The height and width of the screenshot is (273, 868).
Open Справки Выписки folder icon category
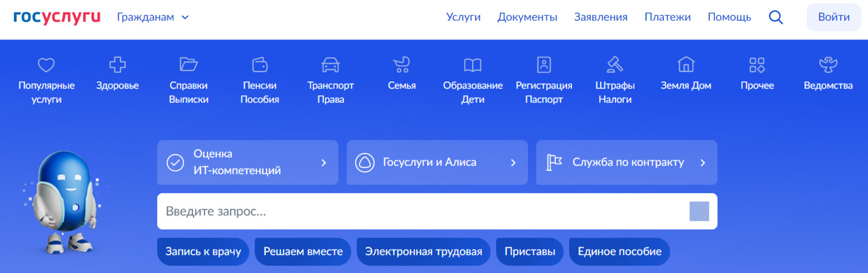pyautogui.click(x=189, y=80)
